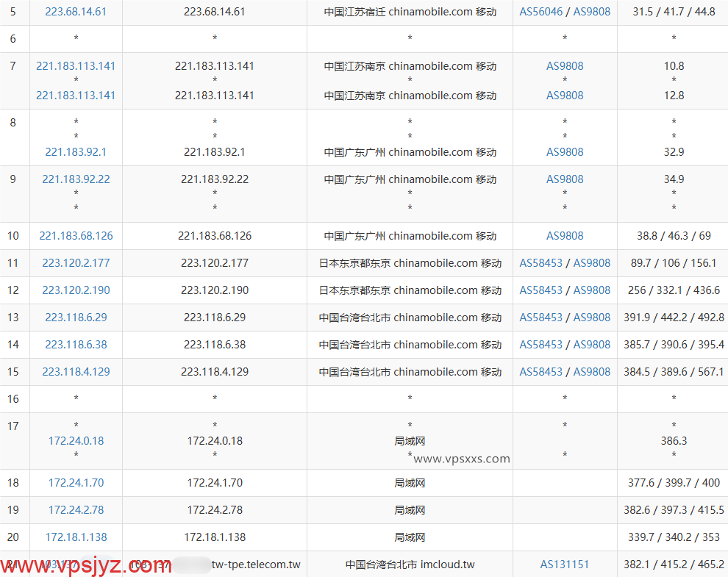Open IP link 172.24.2.78 in hop 19
Image resolution: width=728 pixels, height=577 pixels.
click(76, 509)
